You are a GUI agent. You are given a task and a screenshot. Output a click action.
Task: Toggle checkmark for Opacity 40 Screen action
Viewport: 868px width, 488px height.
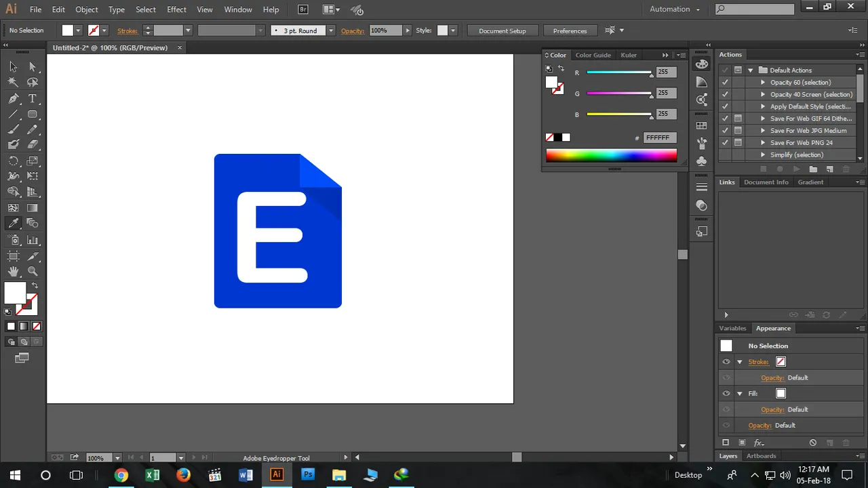point(725,94)
